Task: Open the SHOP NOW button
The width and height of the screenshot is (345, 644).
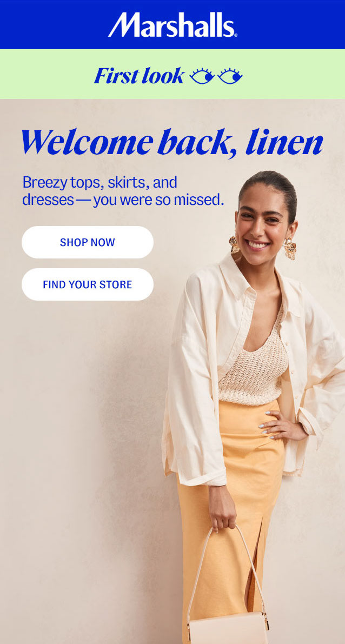Action: coord(88,242)
